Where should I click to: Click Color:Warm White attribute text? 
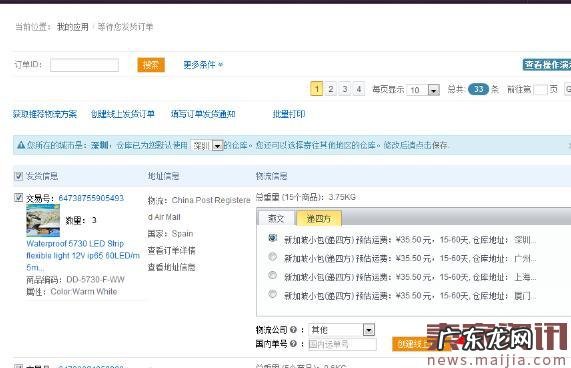click(x=84, y=292)
